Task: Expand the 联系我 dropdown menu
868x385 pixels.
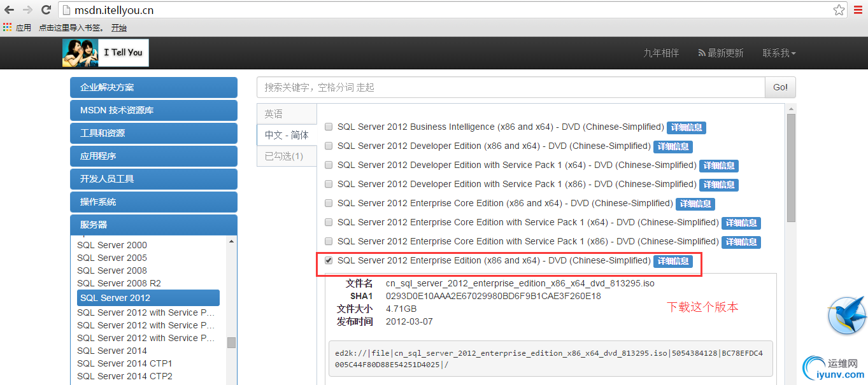Action: 779,53
